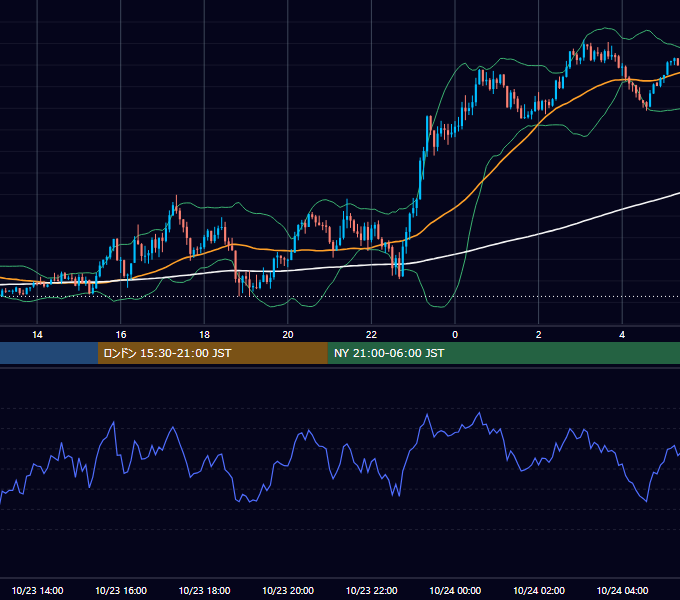Click the blue session bar before ロンドン
680x600 pixels.
49,353
